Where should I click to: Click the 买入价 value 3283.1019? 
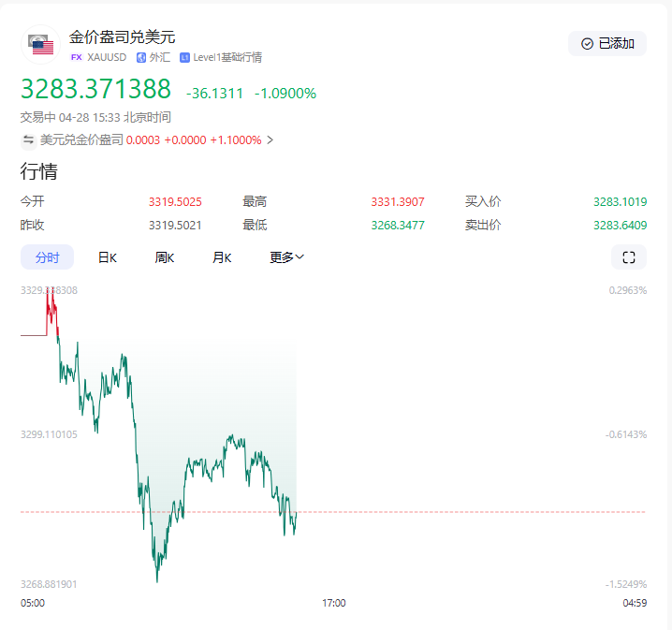(621, 202)
